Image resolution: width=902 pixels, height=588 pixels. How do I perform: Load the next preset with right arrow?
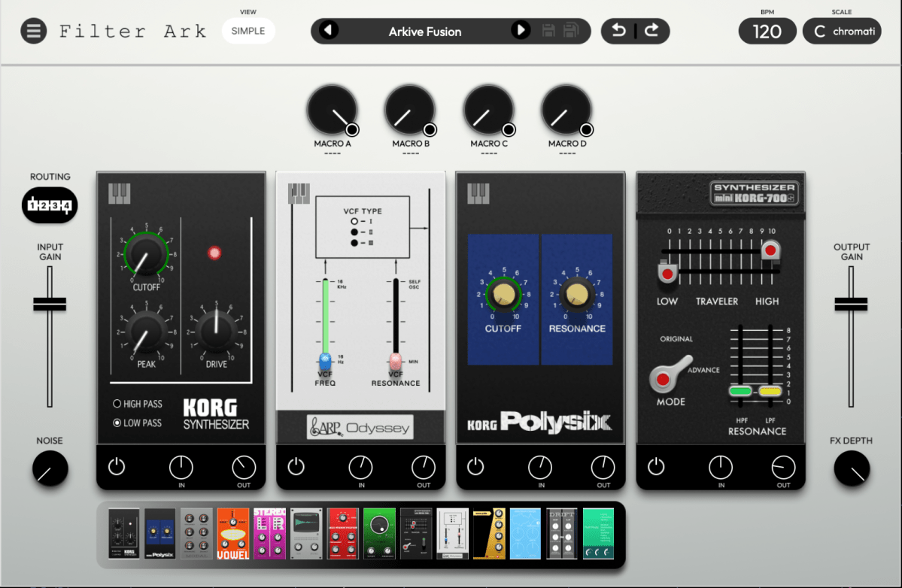[520, 31]
